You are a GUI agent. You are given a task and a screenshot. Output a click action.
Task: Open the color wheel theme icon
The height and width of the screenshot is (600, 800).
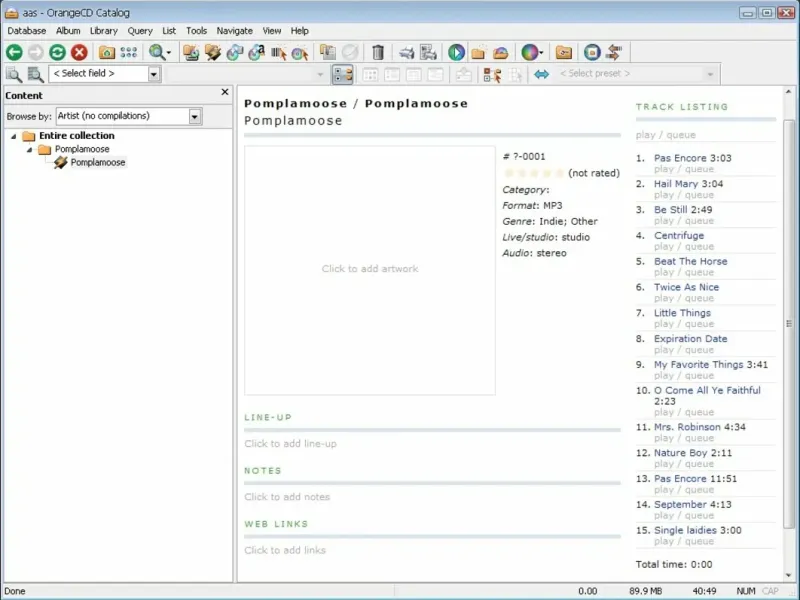click(x=532, y=52)
